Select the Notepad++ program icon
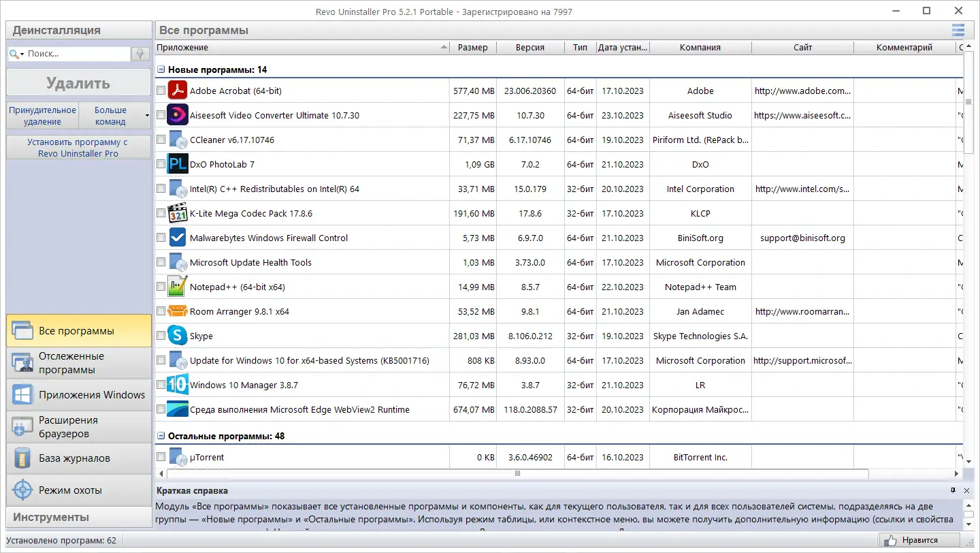 (x=178, y=287)
